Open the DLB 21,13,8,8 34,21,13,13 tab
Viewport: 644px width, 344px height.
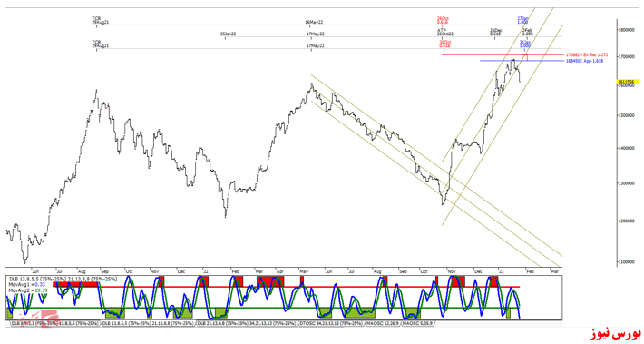tap(247, 324)
